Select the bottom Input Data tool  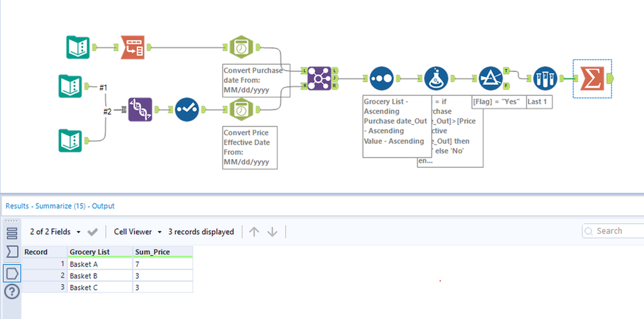[70, 141]
